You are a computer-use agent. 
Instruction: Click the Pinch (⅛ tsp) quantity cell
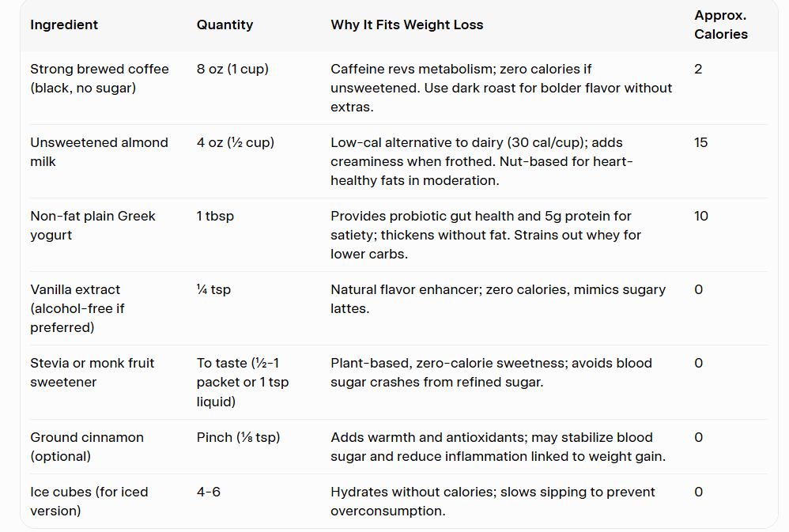tap(238, 437)
